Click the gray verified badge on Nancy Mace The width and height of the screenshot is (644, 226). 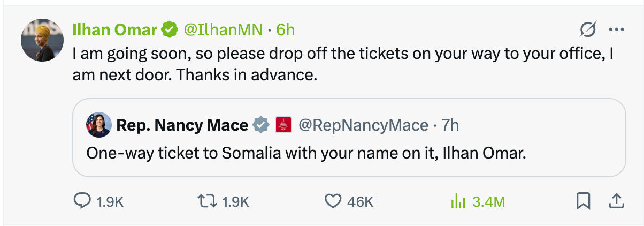pos(260,125)
